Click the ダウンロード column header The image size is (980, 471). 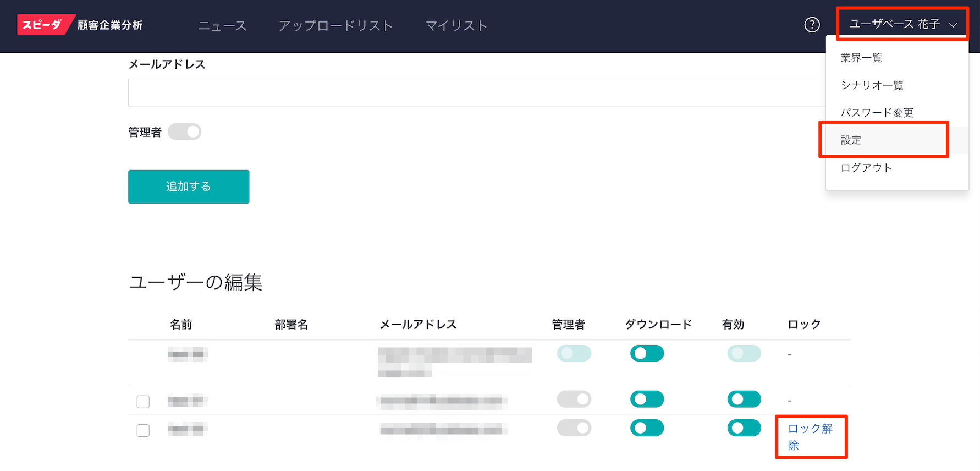(658, 325)
